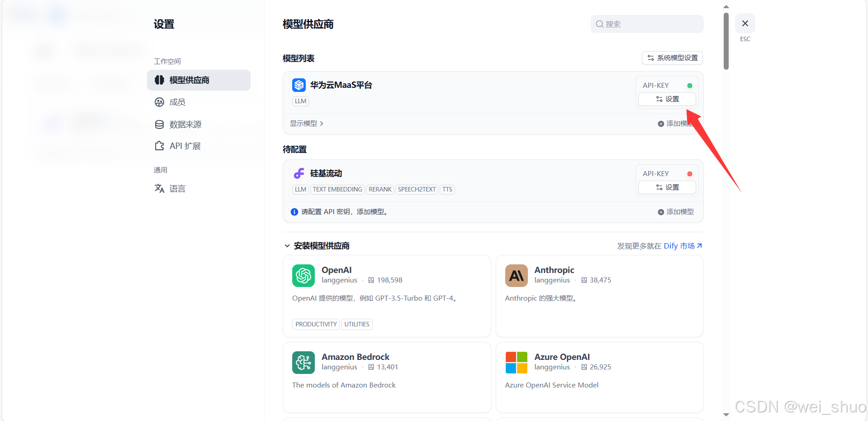This screenshot has height=421, width=868.
Task: Click the Anthropic logo icon
Action: coord(517,276)
